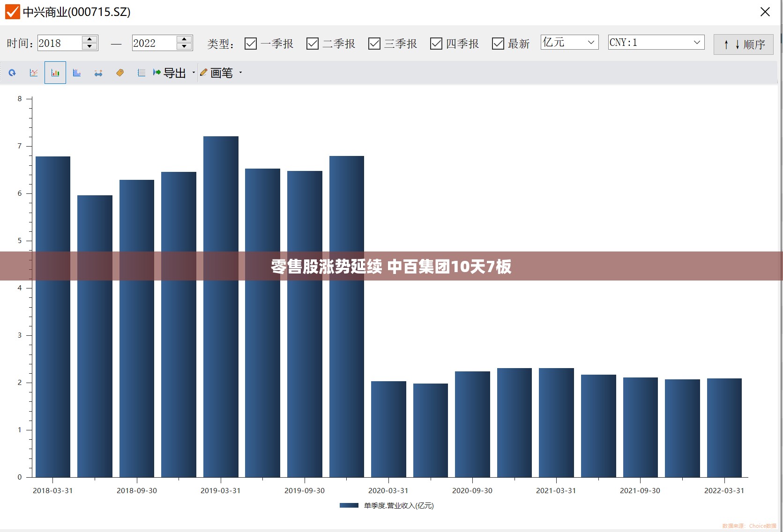Select the 画笔 pen tool

click(x=216, y=73)
